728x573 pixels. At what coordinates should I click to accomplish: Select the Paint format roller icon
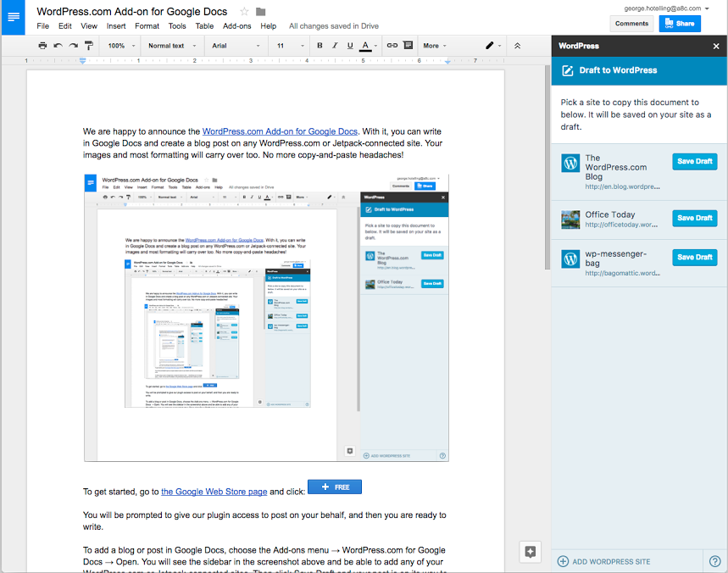[87, 46]
